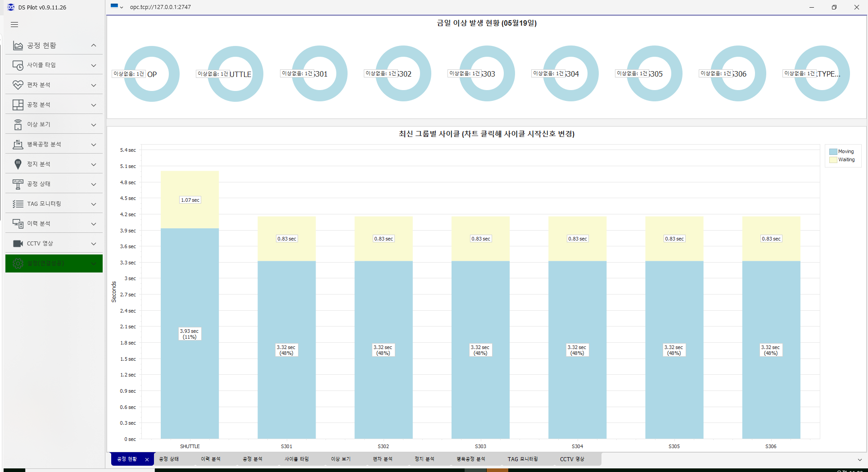Close the 공정 현황 tab
This screenshot has height=472, width=868.
pyautogui.click(x=147, y=459)
